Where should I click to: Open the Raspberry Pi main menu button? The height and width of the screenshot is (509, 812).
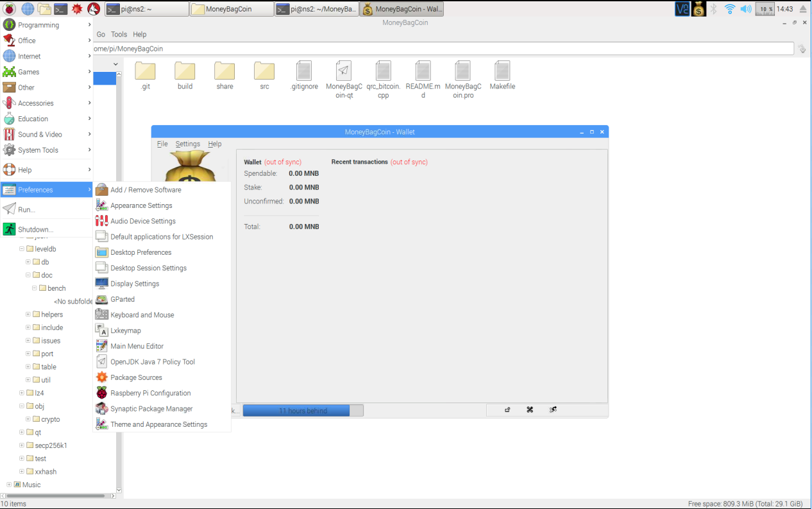tap(10, 9)
